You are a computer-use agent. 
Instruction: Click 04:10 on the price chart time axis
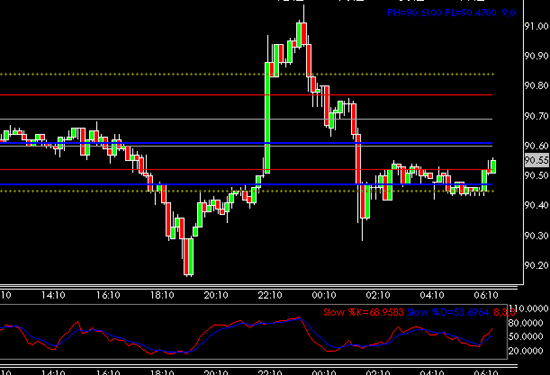tap(432, 295)
